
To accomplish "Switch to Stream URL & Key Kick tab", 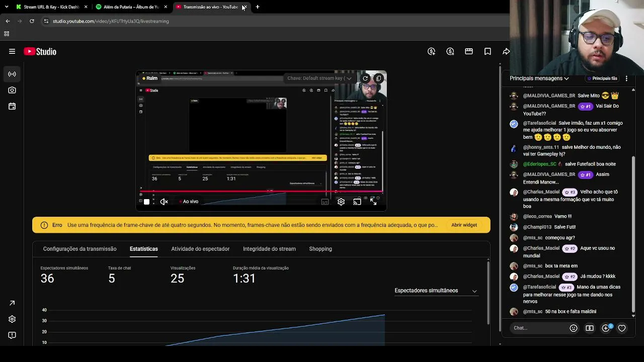I will pyautogui.click(x=50, y=7).
